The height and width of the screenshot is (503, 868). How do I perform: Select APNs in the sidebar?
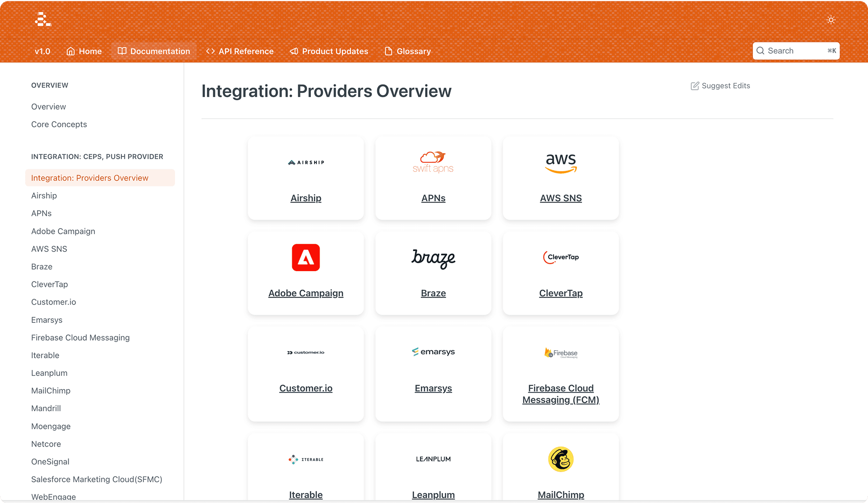(x=41, y=214)
